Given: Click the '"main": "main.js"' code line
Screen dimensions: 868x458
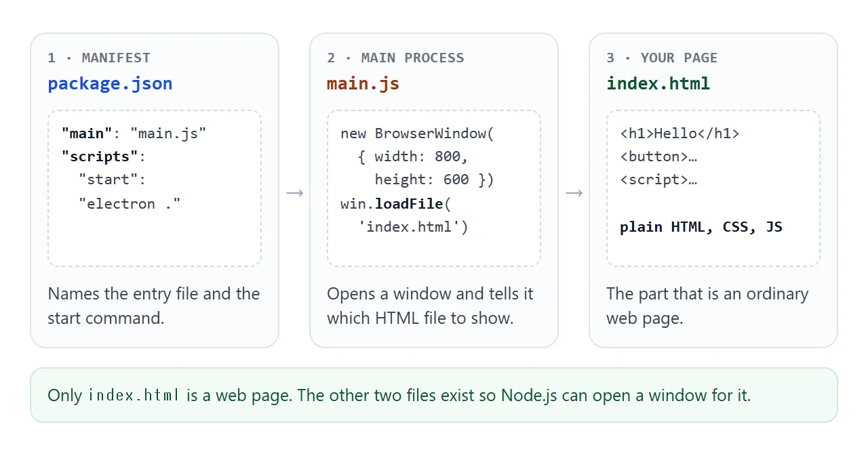Looking at the screenshot, I should (x=134, y=133).
